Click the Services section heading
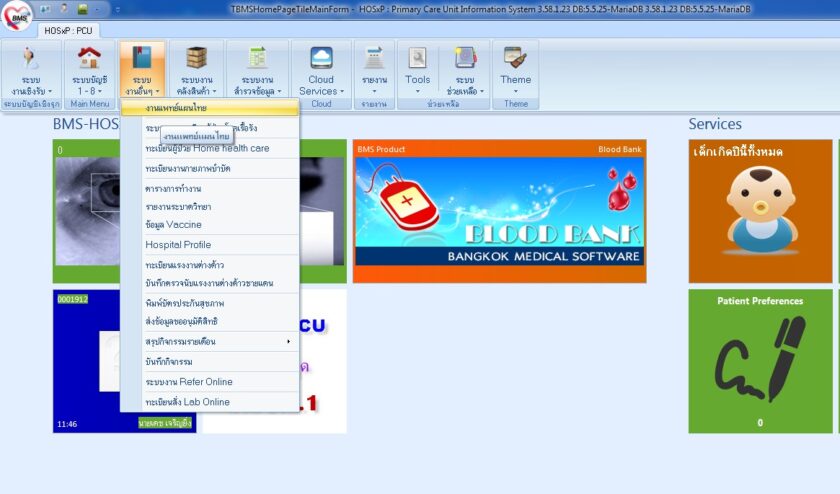Viewport: 840px width, 494px height. [x=715, y=124]
